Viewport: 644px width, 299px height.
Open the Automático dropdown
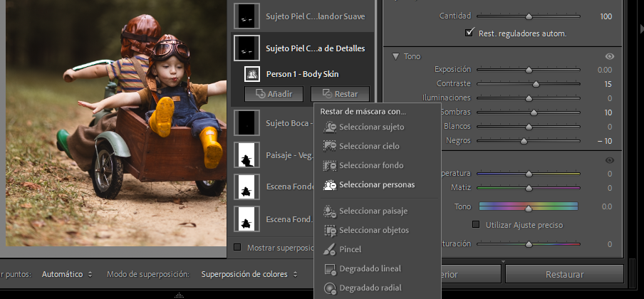[x=67, y=274]
